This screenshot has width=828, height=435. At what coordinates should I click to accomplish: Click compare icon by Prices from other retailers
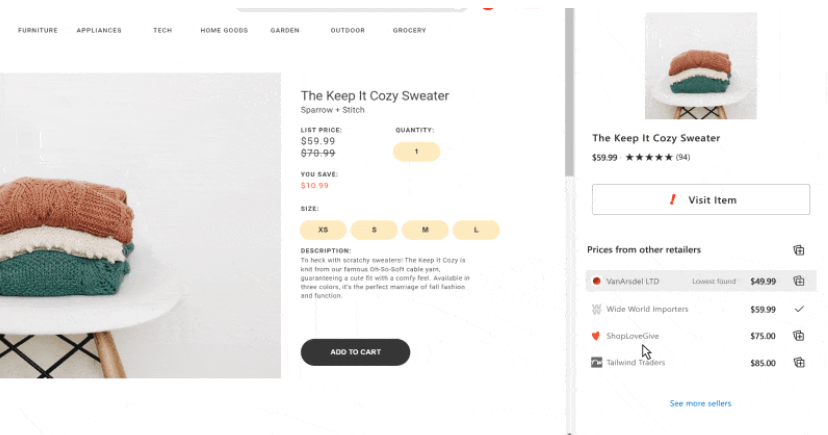tap(798, 250)
